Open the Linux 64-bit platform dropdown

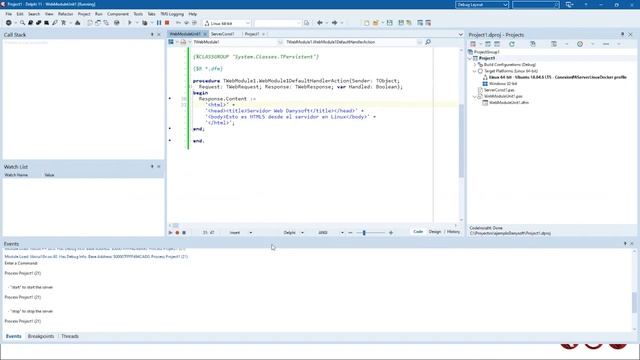pos(227,23)
